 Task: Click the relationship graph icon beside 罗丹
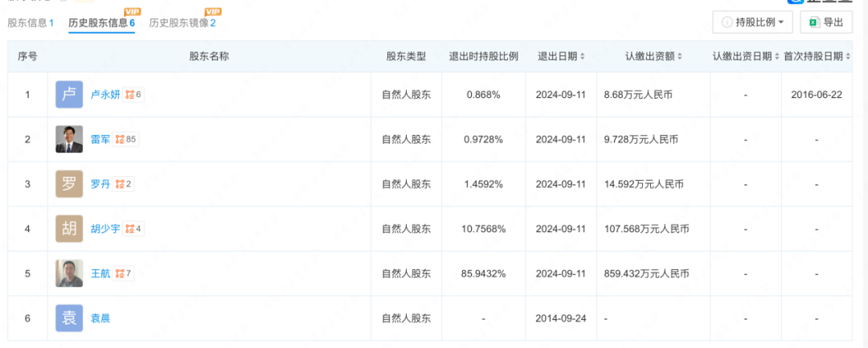point(120,184)
